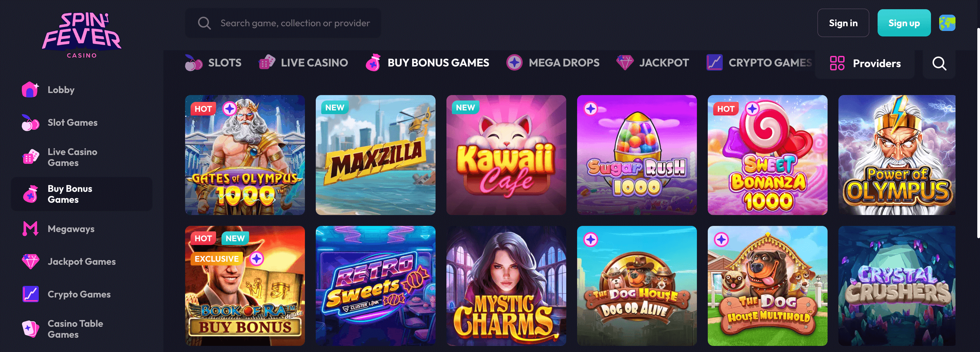Launch the Mystic Charms game tile

click(x=506, y=286)
